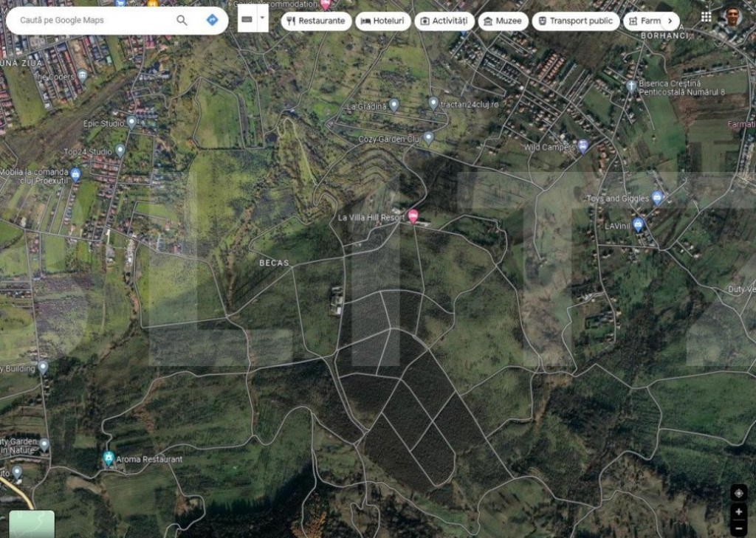Show places under Activități chip
The width and height of the screenshot is (756, 538).
point(444,21)
